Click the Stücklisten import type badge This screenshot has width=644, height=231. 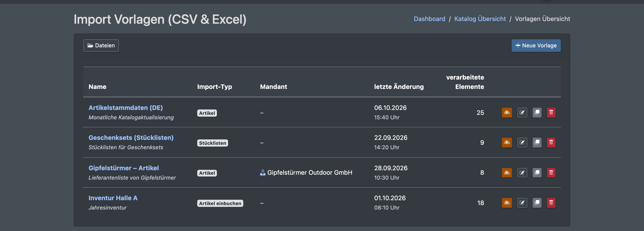(212, 143)
